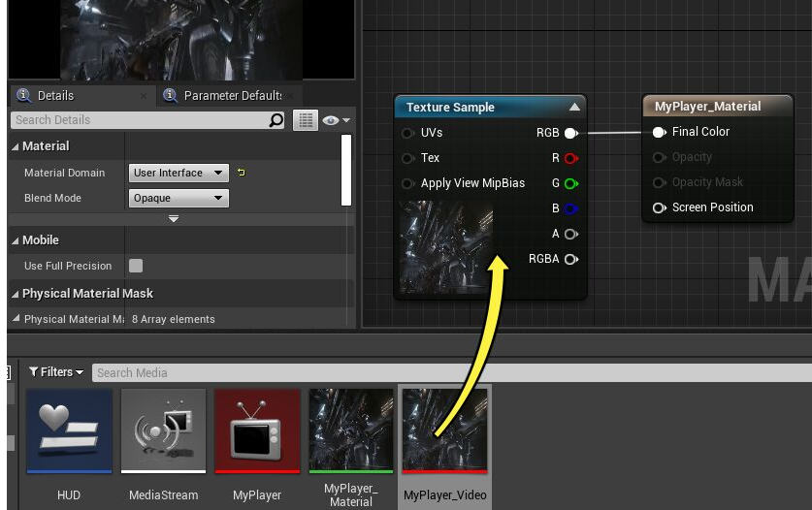Image resolution: width=812 pixels, height=510 pixels.
Task: Select the MediaStream asset icon
Action: (163, 431)
